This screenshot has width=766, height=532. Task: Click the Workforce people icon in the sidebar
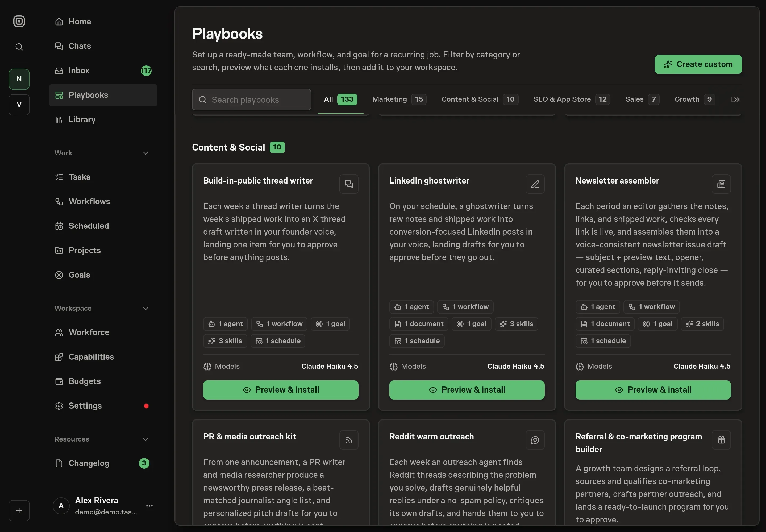[x=59, y=332]
